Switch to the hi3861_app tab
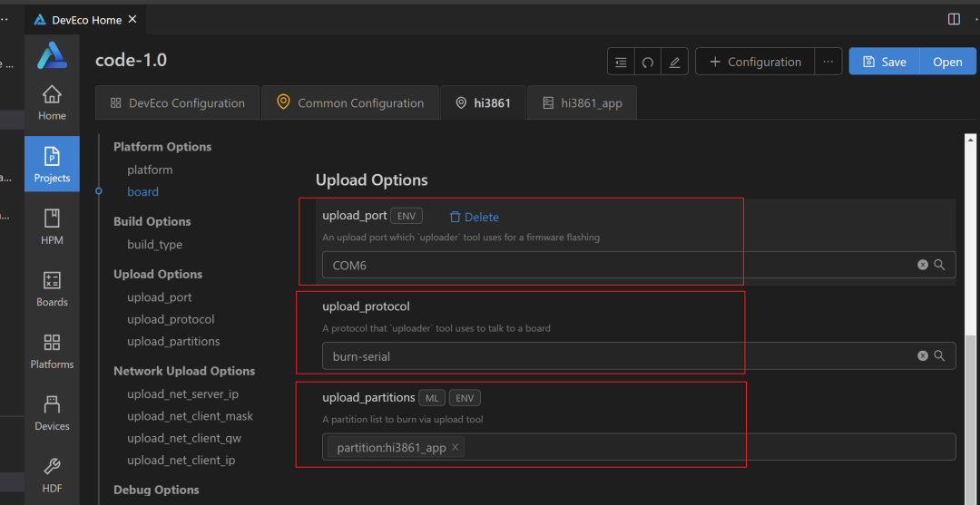The image size is (980, 505). tap(582, 103)
